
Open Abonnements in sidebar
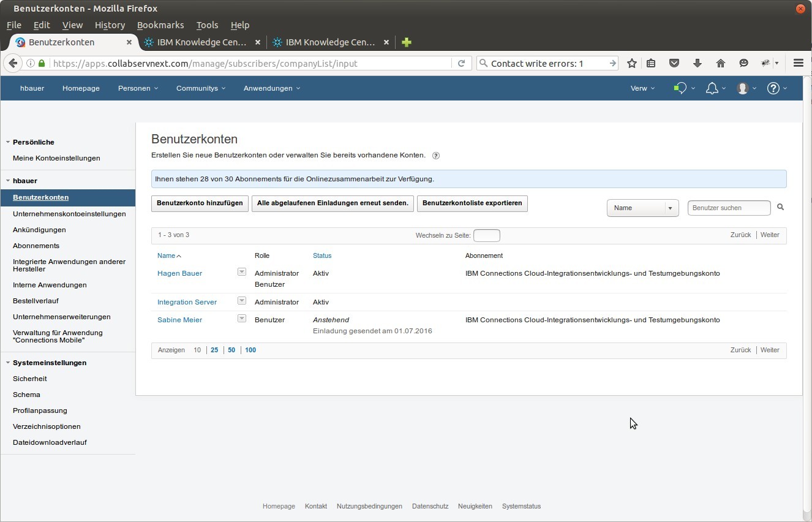coord(36,246)
